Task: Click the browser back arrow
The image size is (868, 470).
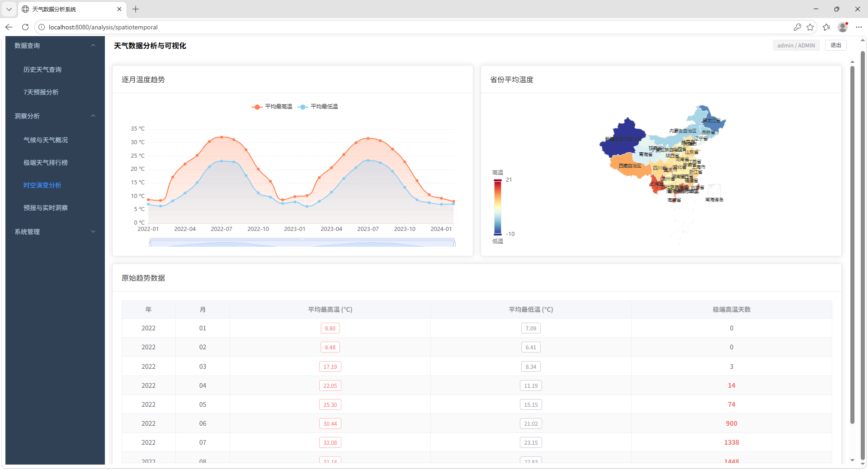Action: (9, 27)
